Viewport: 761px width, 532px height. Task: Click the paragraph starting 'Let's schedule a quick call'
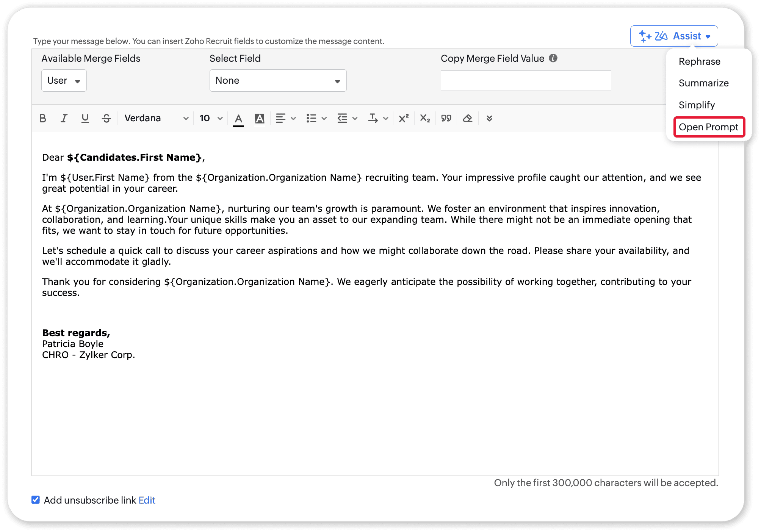[x=366, y=256]
